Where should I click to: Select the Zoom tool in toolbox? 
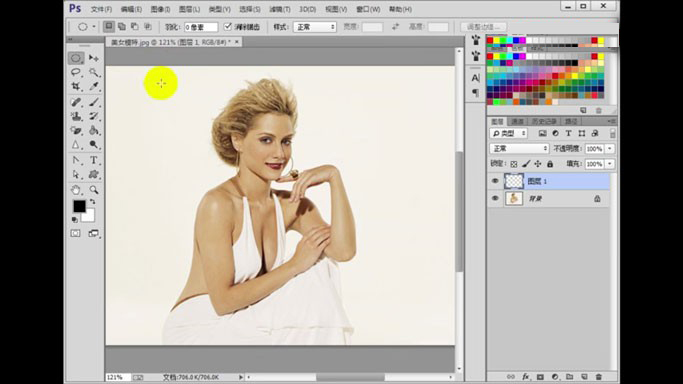click(94, 190)
